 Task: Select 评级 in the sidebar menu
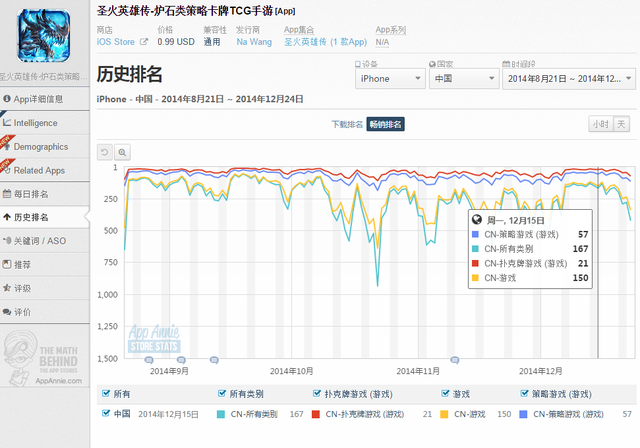pyautogui.click(x=36, y=288)
